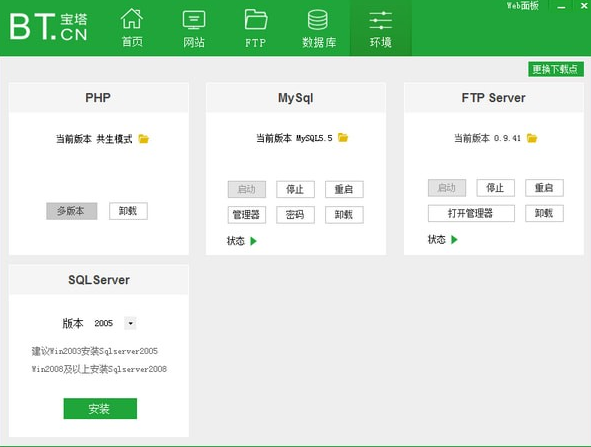This screenshot has height=447, width=591.
Task: Click the green 安装 install button
Action: click(x=100, y=409)
